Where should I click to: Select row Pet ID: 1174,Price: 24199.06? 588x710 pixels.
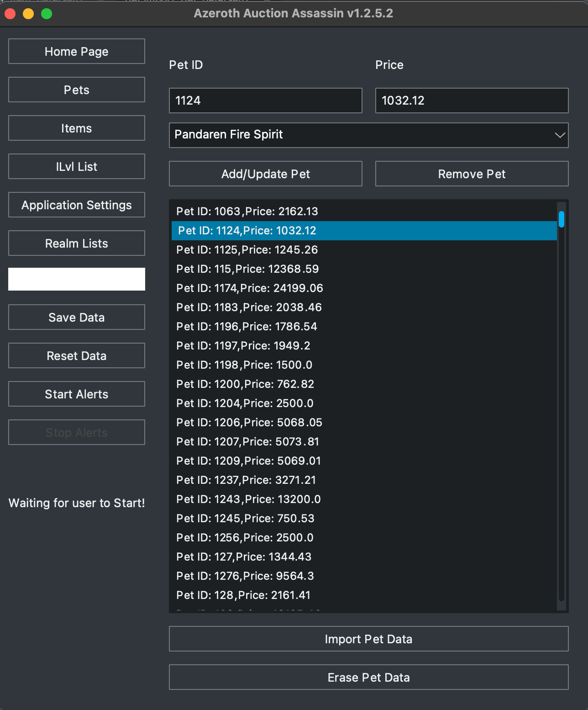[x=364, y=288]
